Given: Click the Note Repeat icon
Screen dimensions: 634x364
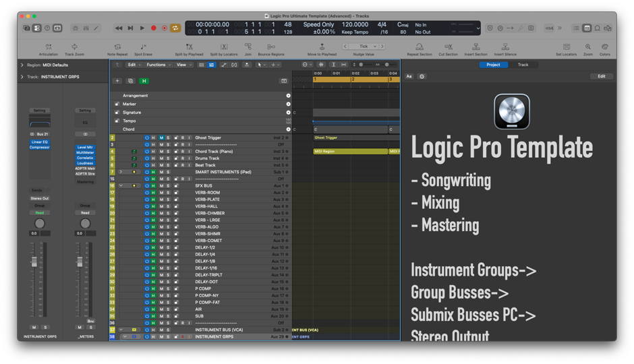Looking at the screenshot, I should point(117,47).
